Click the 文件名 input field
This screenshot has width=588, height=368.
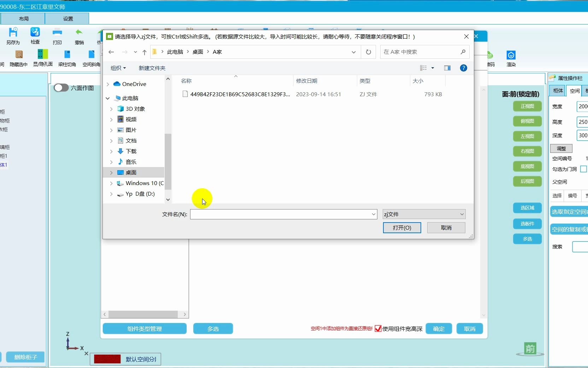coord(281,214)
